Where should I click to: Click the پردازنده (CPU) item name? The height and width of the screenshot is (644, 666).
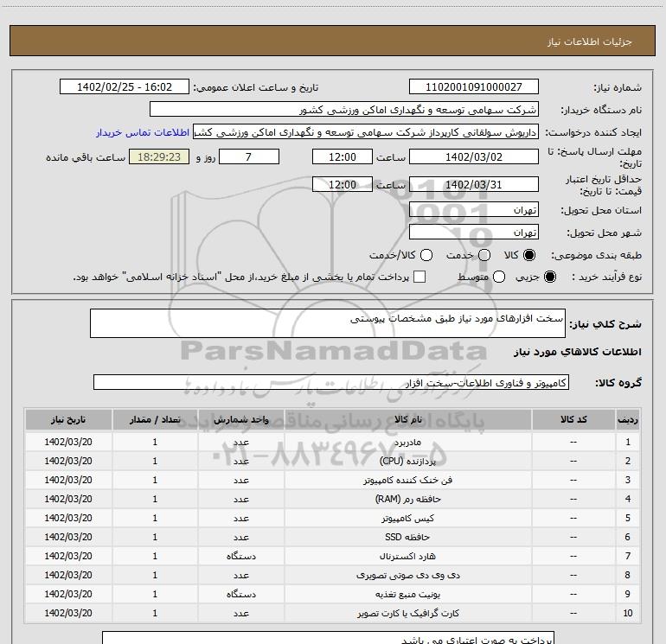tap(407, 461)
